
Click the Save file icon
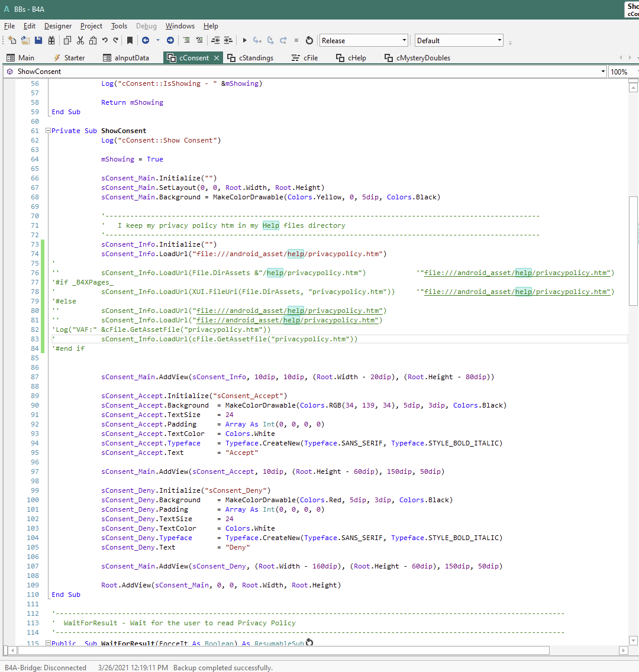pos(38,40)
